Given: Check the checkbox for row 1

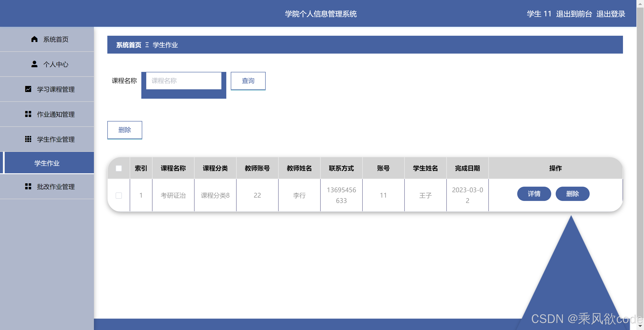Looking at the screenshot, I should tap(119, 195).
